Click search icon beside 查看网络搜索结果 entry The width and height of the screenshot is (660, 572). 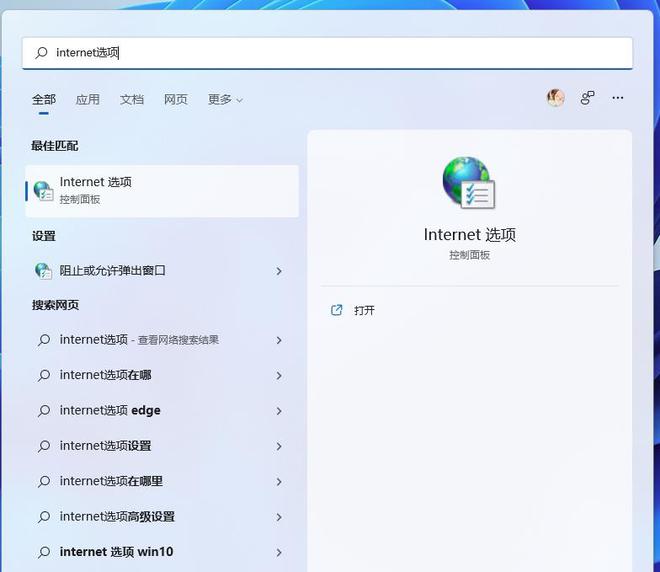click(44, 340)
